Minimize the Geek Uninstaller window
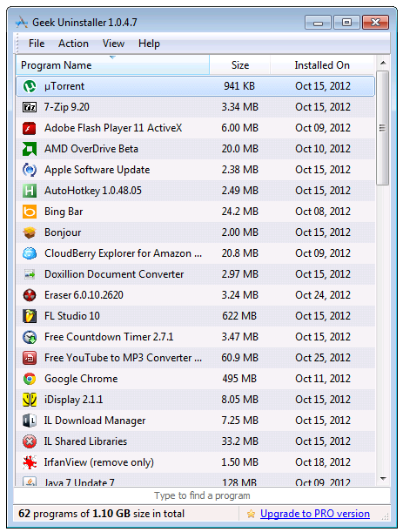Image resolution: width=403 pixels, height=532 pixels. pyautogui.click(x=318, y=23)
